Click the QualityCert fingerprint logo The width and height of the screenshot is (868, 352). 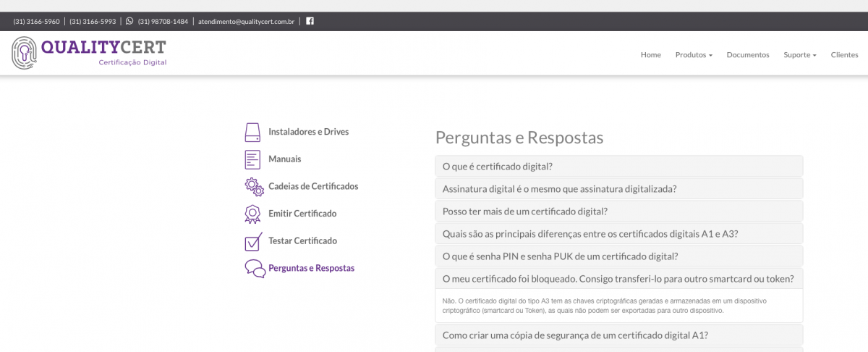(24, 54)
